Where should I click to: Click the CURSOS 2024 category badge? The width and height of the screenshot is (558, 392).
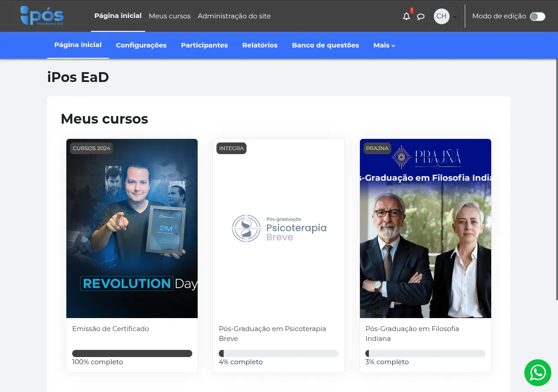91,148
